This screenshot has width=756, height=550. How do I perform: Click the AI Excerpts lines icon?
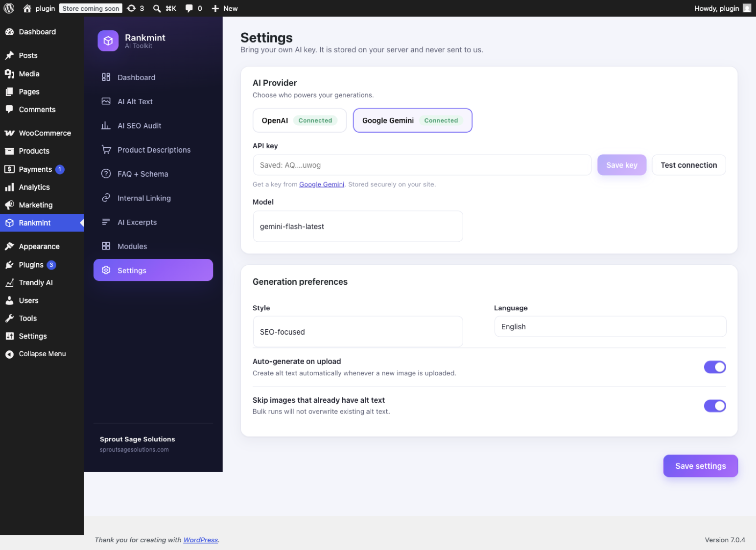[x=106, y=222]
